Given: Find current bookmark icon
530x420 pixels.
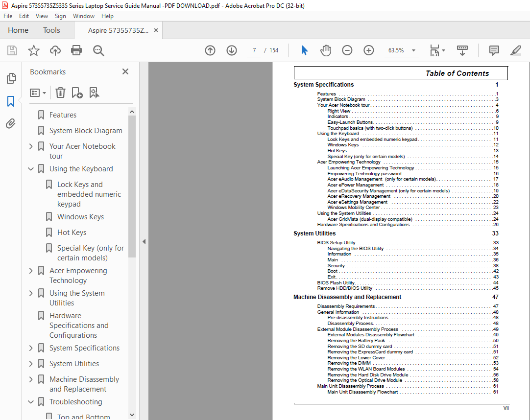Looking at the screenshot, I should tap(94, 93).
